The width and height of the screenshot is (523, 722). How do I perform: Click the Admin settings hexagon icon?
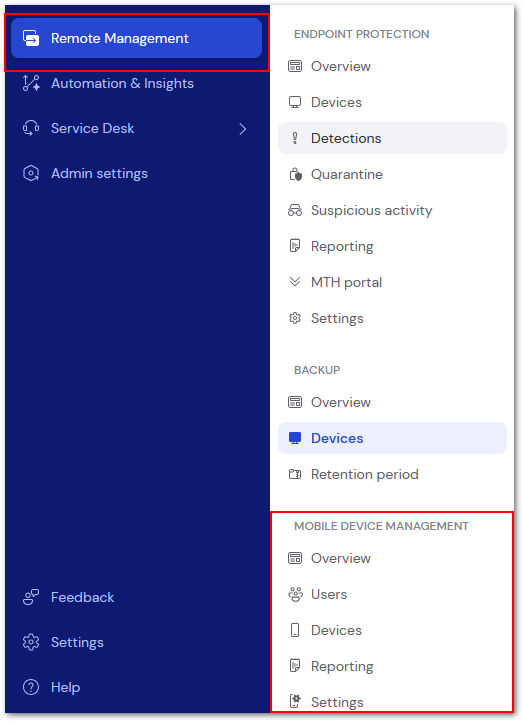pos(31,173)
